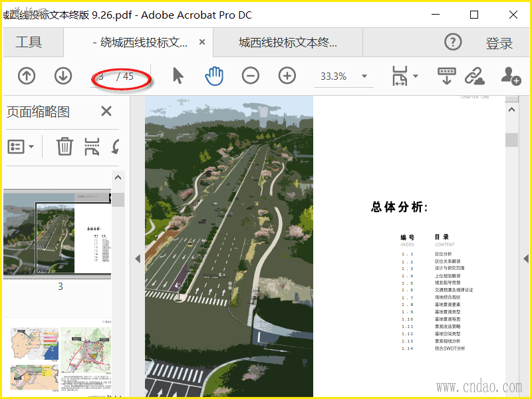Open the 工具 tools tab
The image size is (532, 399).
(29, 42)
